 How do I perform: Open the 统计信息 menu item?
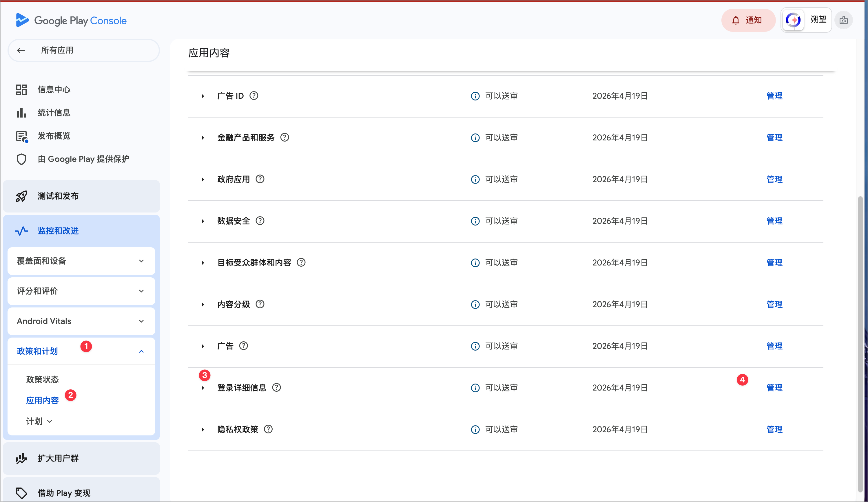click(54, 113)
